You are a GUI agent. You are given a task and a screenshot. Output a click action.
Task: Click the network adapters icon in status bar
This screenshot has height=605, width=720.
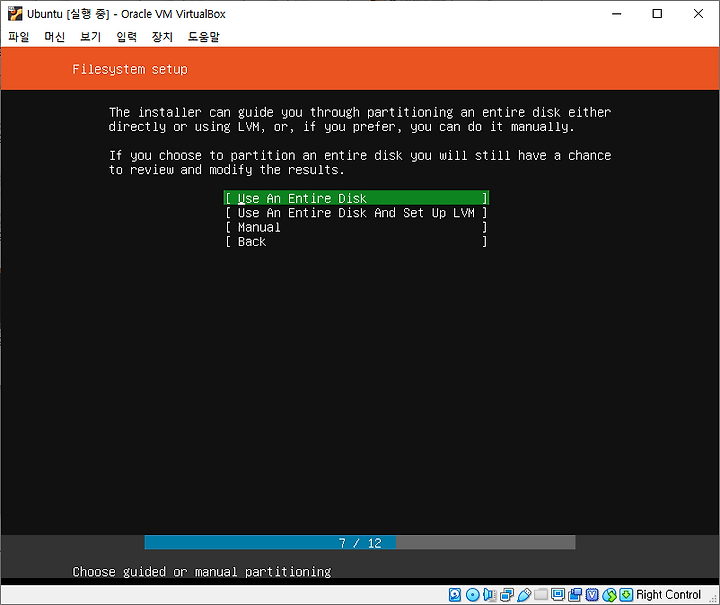point(506,594)
